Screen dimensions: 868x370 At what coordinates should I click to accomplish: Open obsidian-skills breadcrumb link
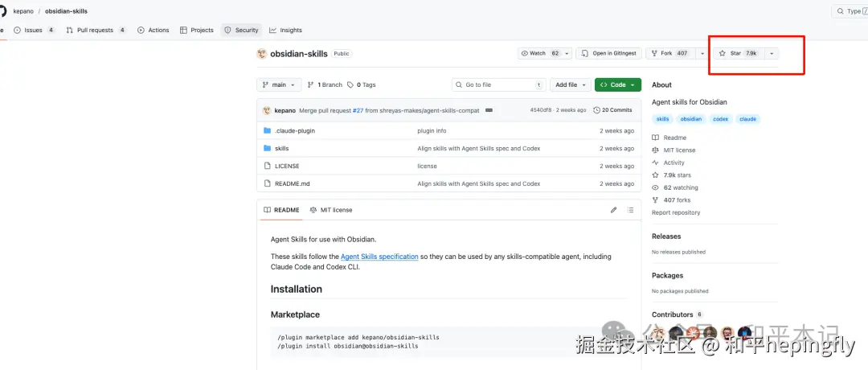click(x=66, y=11)
